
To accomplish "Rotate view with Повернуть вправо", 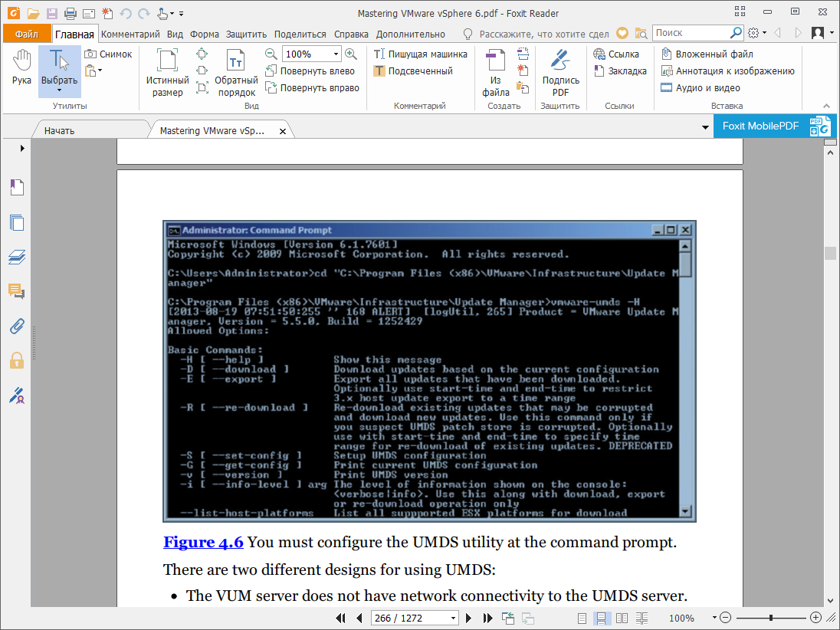I will tap(313, 88).
